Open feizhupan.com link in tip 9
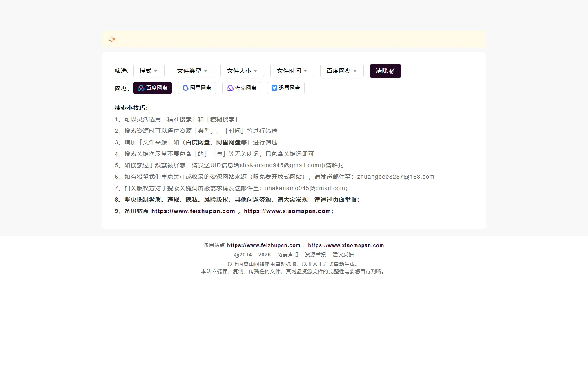The width and height of the screenshot is (588, 368). tap(193, 211)
